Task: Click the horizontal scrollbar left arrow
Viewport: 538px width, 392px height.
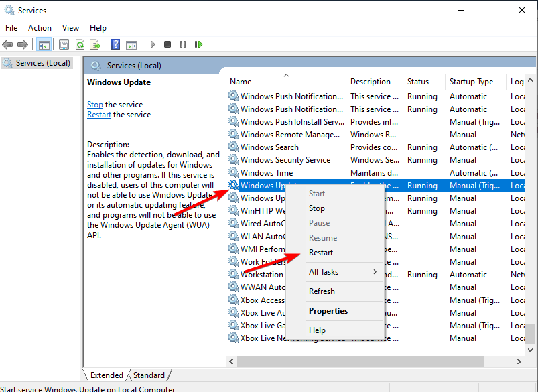Action: pos(231,361)
